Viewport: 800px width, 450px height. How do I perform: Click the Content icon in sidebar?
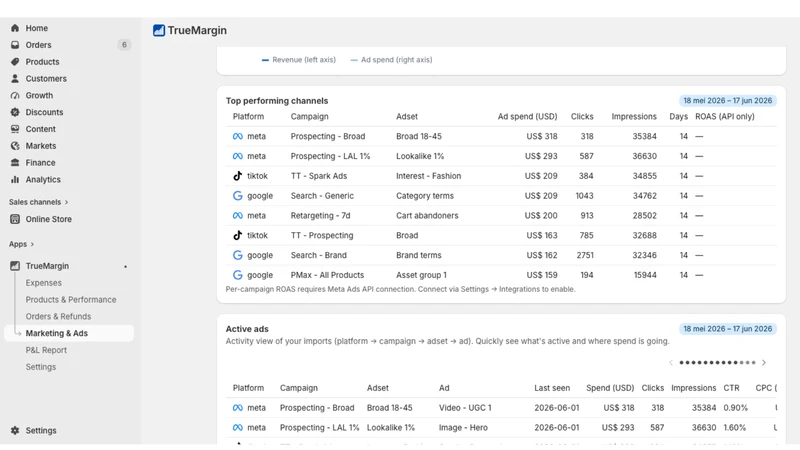point(15,129)
